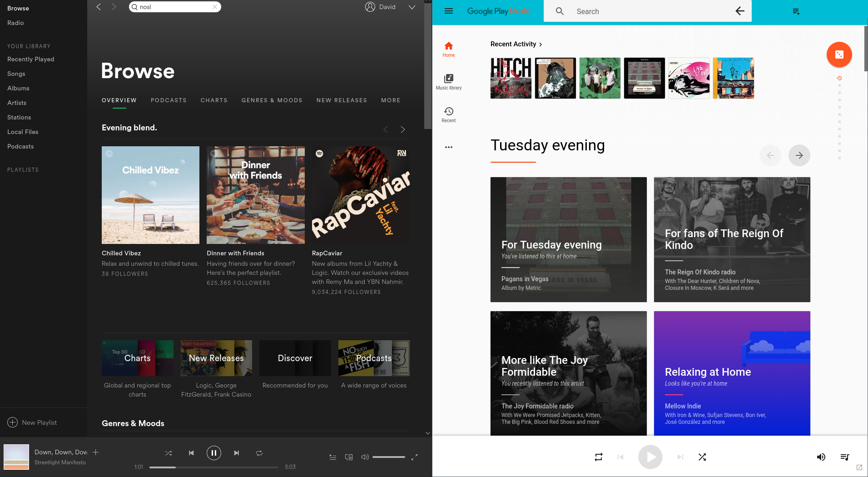Viewport: 868px width, 477px height.
Task: Open Stations in Spotify sidebar
Action: pos(19,117)
